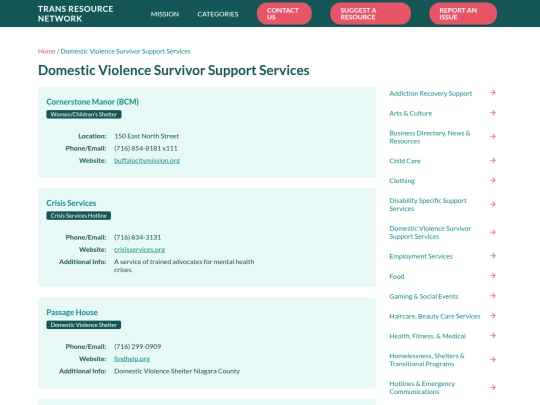The height and width of the screenshot is (405, 540).
Task: Click arrow icon beside Addiction Recovery Support
Action: 493,93
